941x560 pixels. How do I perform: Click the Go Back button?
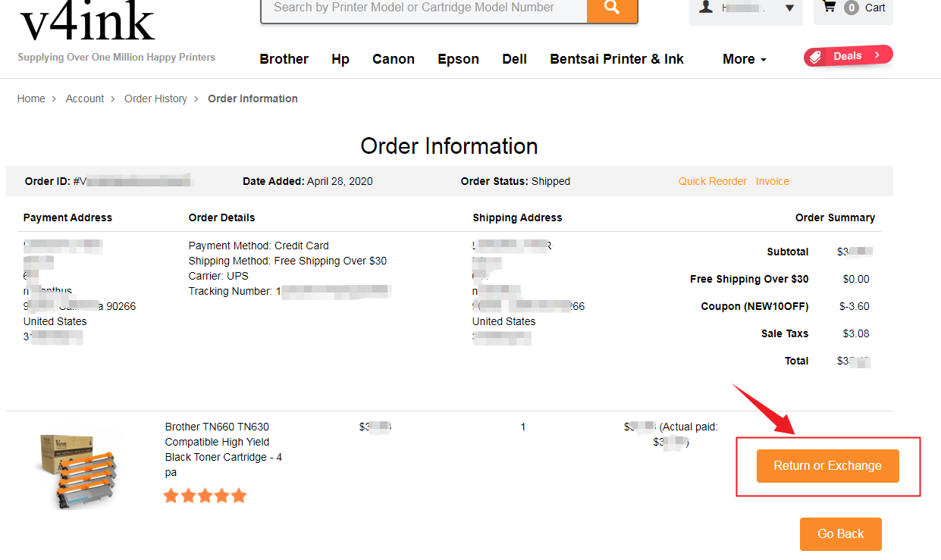pos(840,534)
